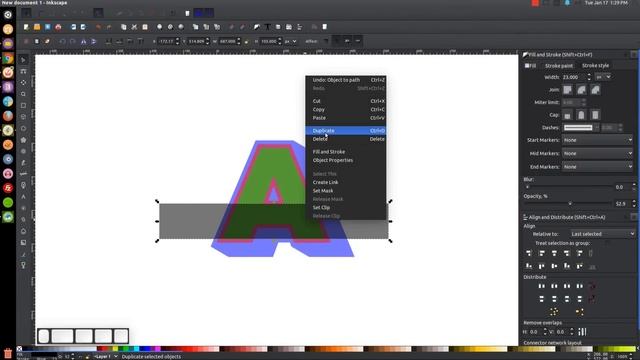This screenshot has height=360, width=640.
Task: Select the Zoom tool in toolbox
Action: pyautogui.click(x=23, y=94)
